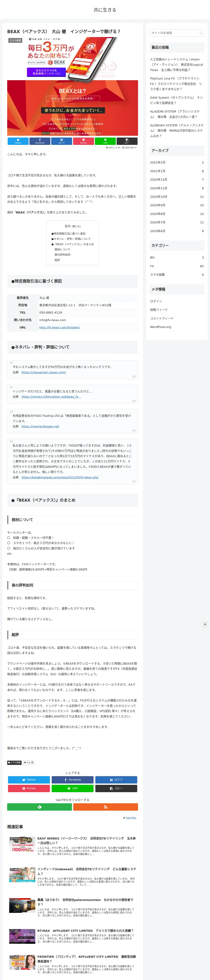
Task: Open the fx-beax.com sales URL link
Action: point(60,327)
